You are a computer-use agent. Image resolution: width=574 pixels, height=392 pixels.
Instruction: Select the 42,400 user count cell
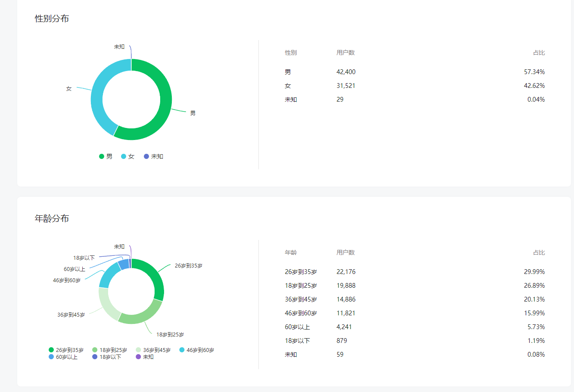tap(346, 72)
